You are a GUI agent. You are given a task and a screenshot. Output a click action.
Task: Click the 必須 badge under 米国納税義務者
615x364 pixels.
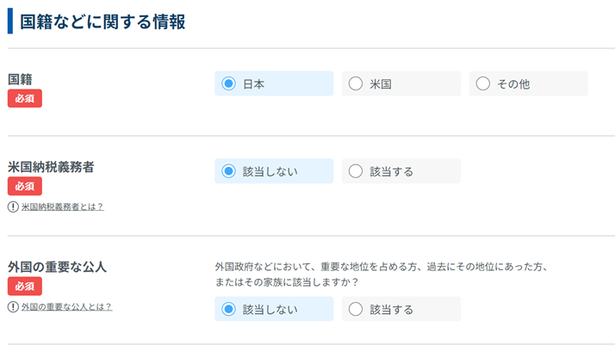(25, 186)
